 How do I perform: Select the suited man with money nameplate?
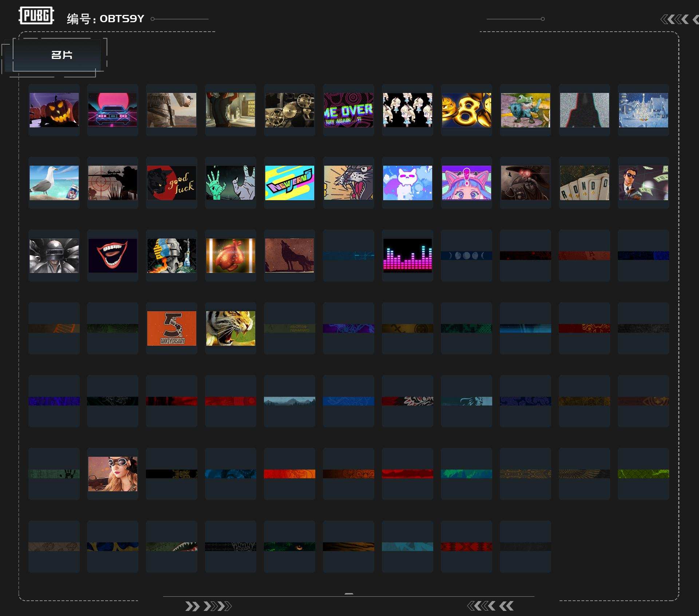coord(643,183)
